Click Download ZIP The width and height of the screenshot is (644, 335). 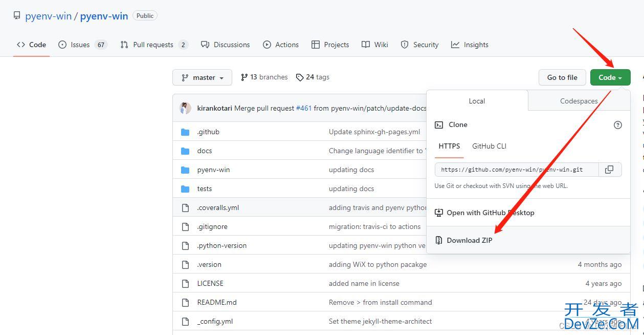pos(528,240)
